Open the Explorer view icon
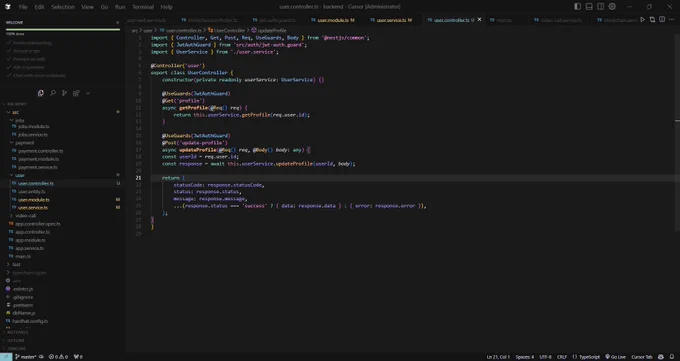This screenshot has height=361, width=680. tap(41, 93)
